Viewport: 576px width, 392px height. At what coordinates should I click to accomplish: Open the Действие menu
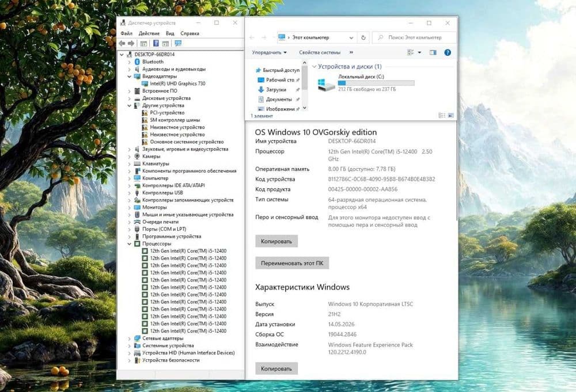149,33
